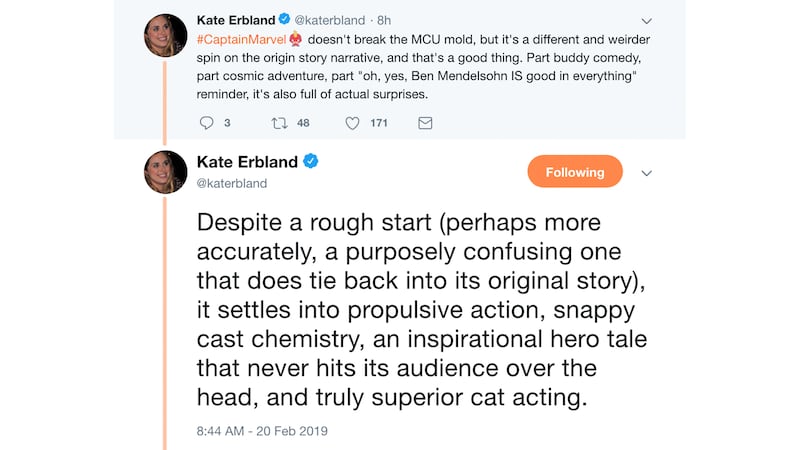The width and height of the screenshot is (800, 450).
Task: Open the #CaptainMarvel hashtag link
Action: click(241, 39)
